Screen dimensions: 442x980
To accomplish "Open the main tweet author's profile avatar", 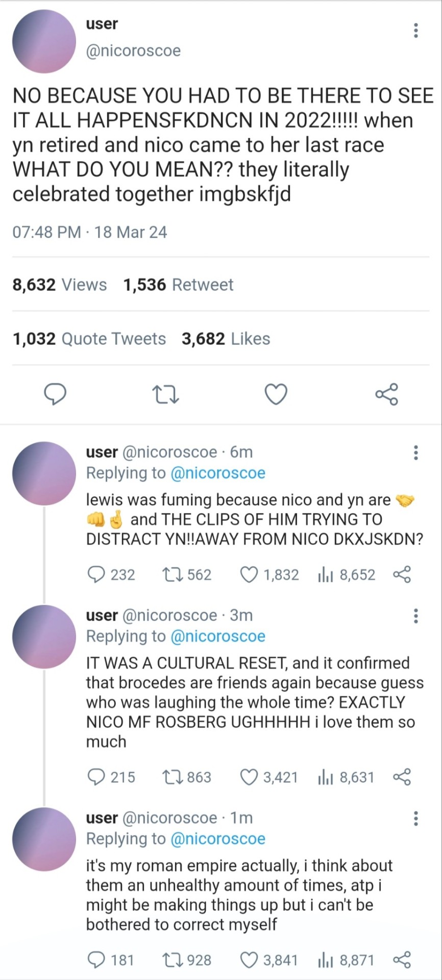I will click(44, 41).
